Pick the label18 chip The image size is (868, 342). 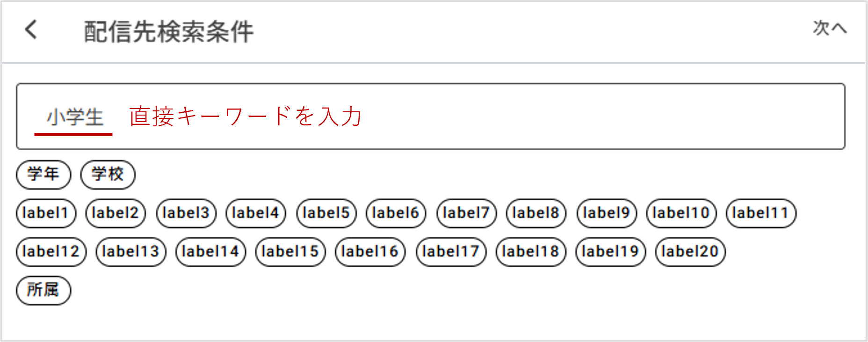531,252
